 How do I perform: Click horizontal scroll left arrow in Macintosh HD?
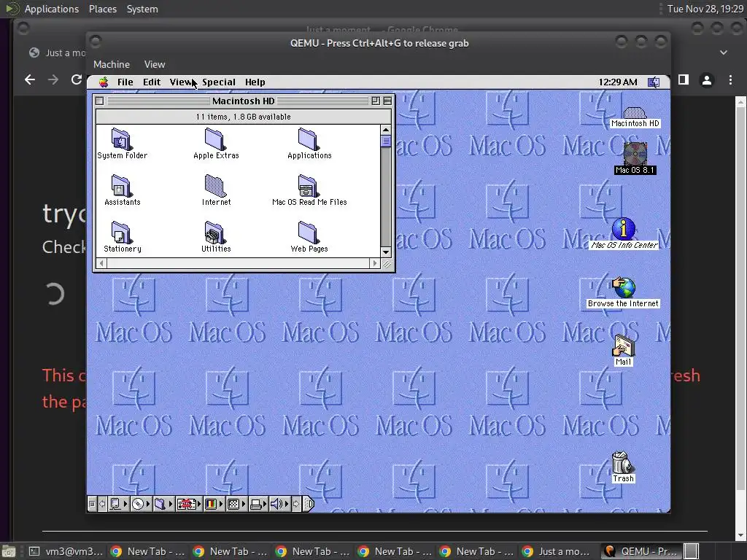pyautogui.click(x=101, y=262)
